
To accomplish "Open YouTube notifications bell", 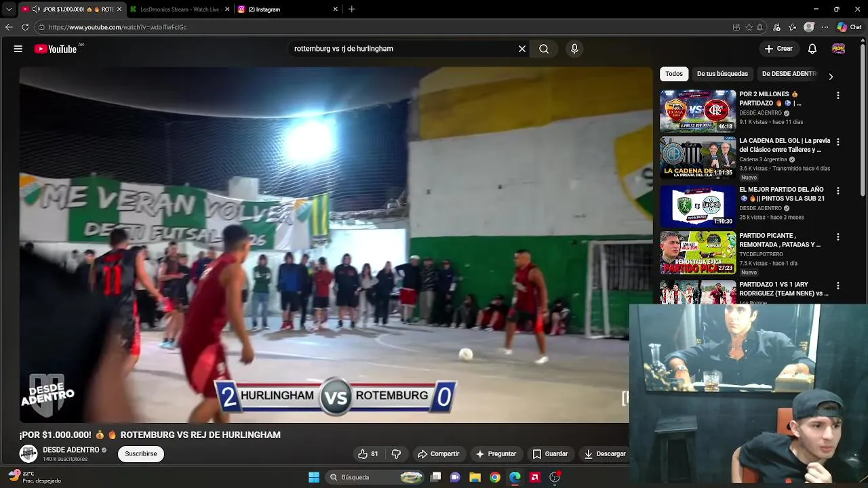I will 812,49.
